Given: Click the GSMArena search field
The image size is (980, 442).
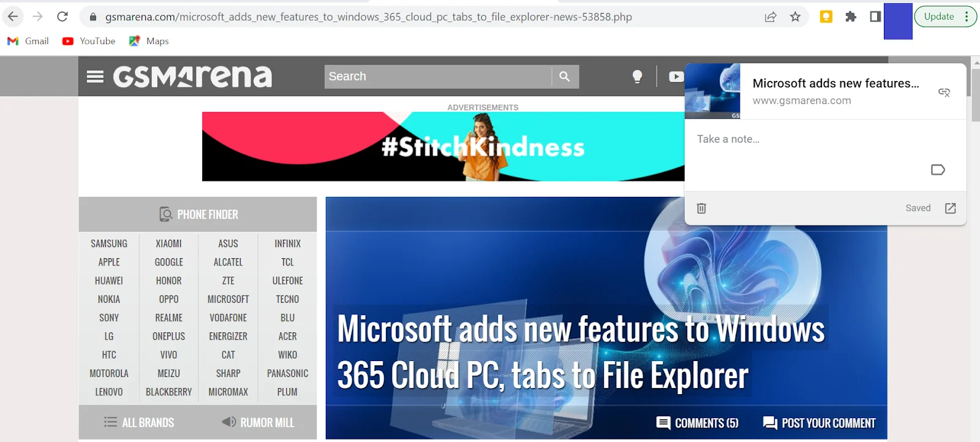Looking at the screenshot, I should tap(437, 77).
